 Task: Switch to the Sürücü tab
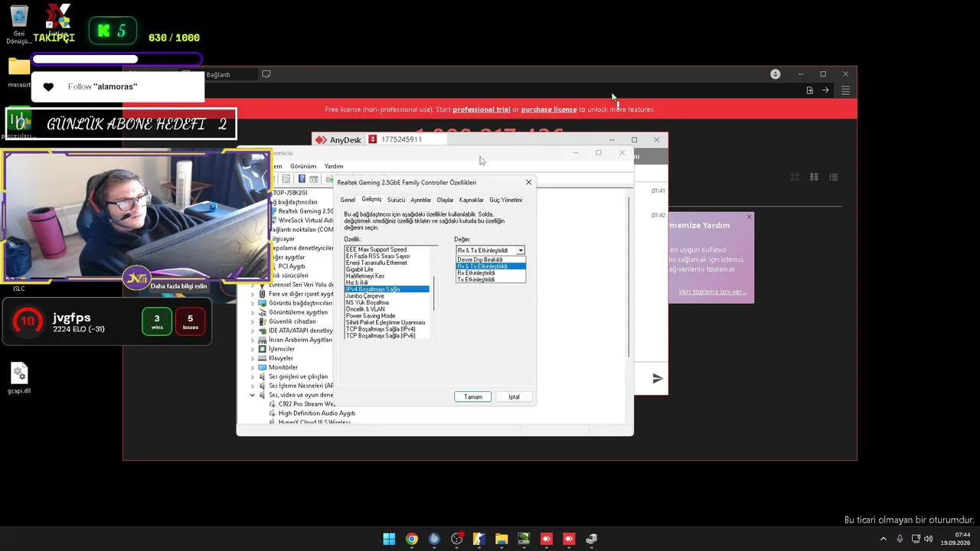click(x=396, y=200)
